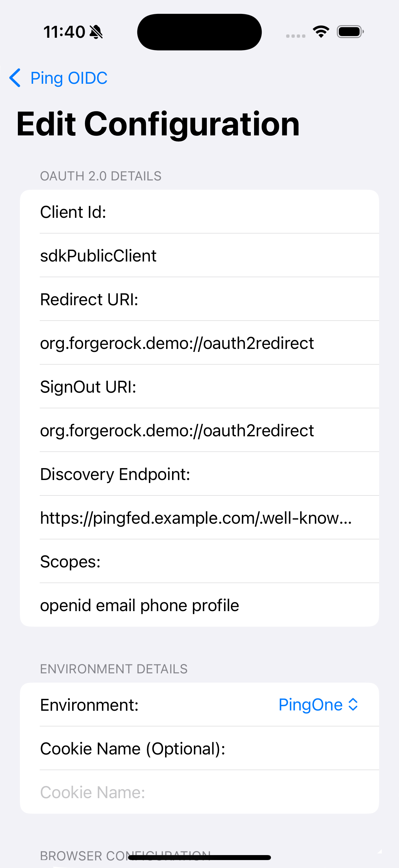Tap the Wi-Fi status icon
Viewport: 399px width, 868px height.
click(x=321, y=32)
